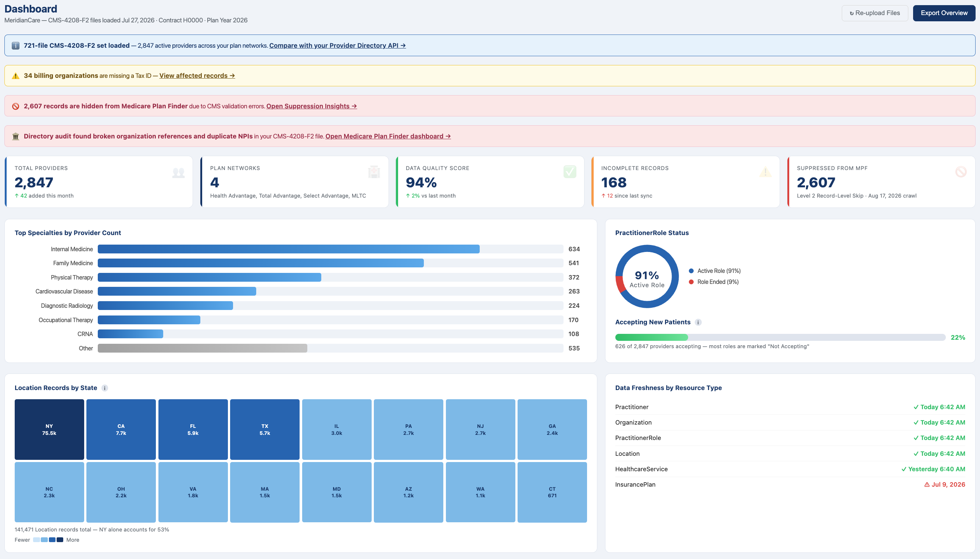Click the checkmark icon in Data Quality Score card
The width and height of the screenshot is (980, 559).
(570, 172)
